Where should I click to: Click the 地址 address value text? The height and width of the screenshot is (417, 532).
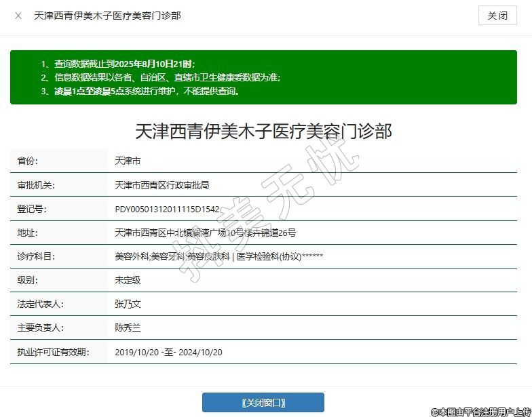pos(205,233)
